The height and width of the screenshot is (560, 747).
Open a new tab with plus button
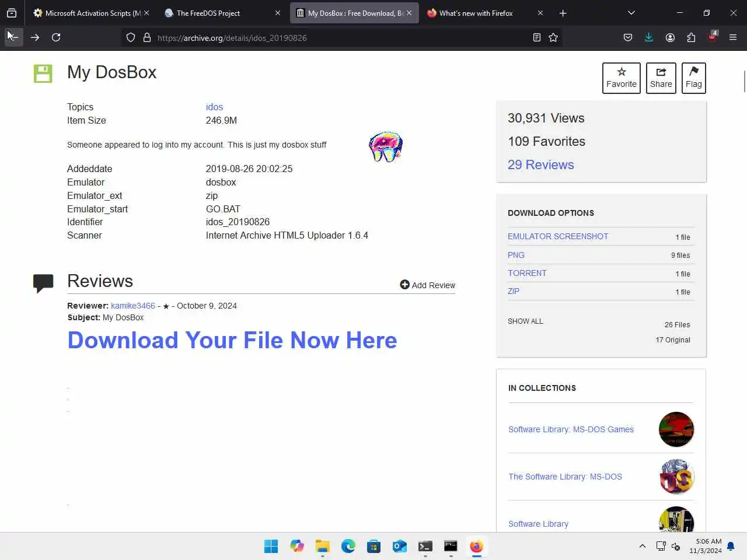(563, 13)
